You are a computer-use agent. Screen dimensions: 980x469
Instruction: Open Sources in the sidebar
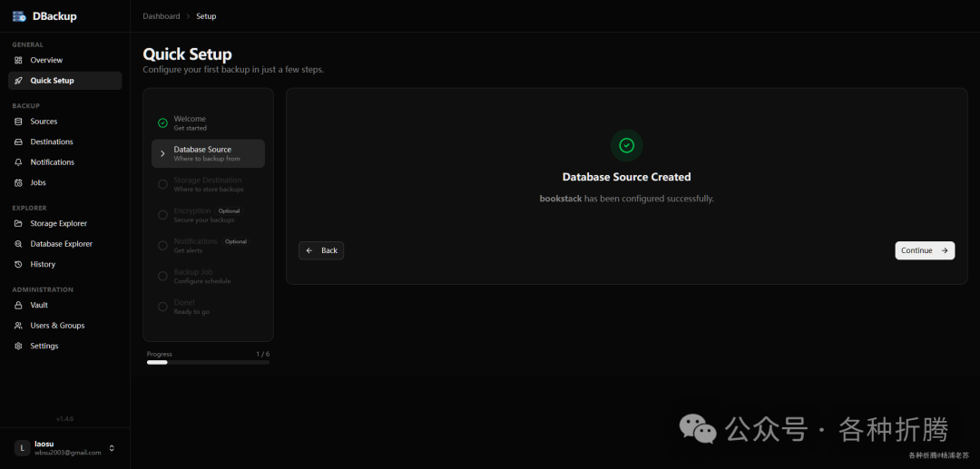point(65,122)
